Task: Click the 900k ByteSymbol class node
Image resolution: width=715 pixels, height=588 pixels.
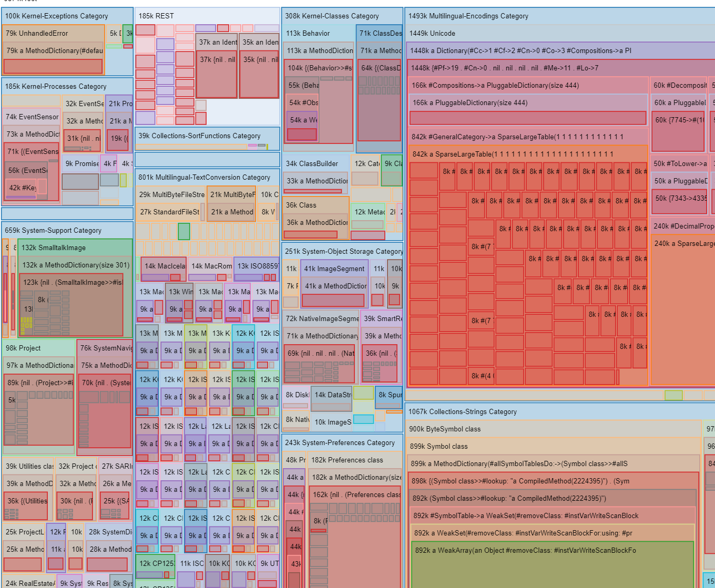Action: click(x=445, y=429)
